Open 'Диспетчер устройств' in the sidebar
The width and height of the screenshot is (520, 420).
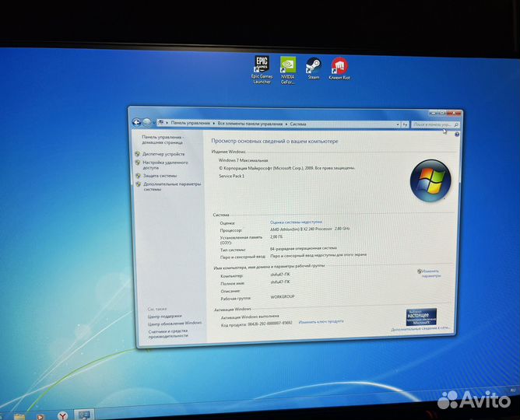click(163, 154)
